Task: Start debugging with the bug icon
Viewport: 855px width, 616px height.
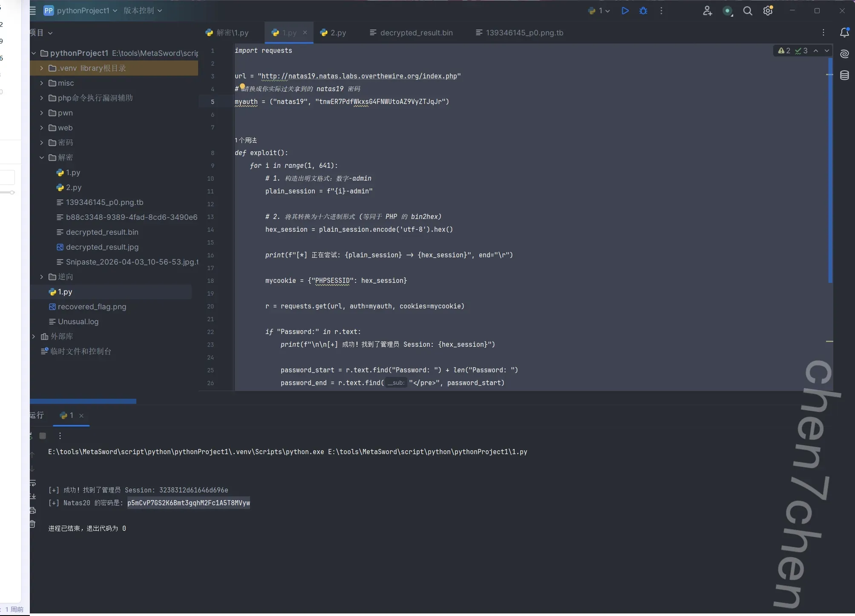Action: (x=643, y=11)
